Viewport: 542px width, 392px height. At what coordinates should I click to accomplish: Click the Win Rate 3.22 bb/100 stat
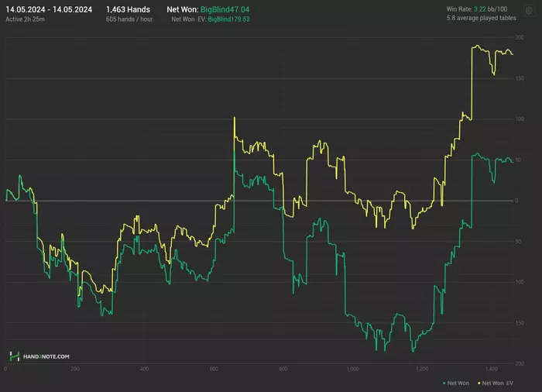click(x=482, y=9)
